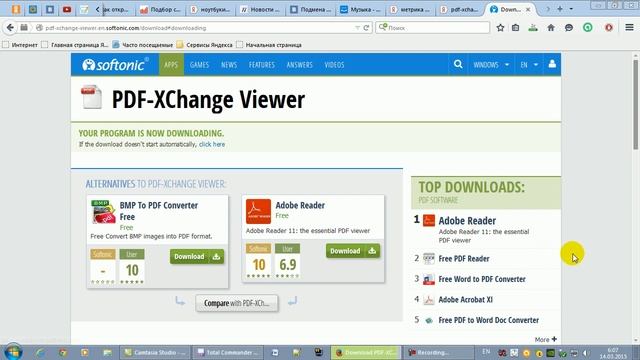Switch to the 'pdf-xcha...' tab
640x360 pixels.
459,9
